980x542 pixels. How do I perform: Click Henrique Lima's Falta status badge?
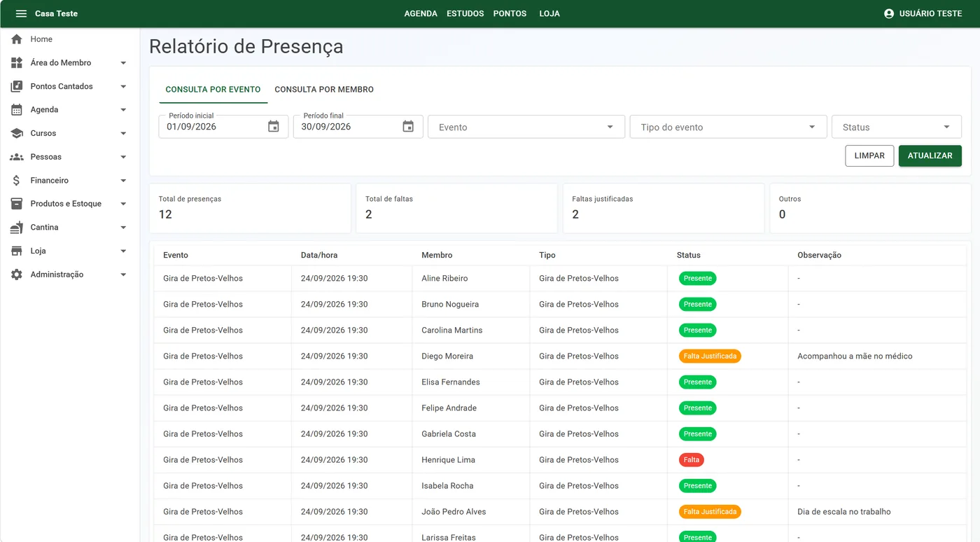click(692, 460)
